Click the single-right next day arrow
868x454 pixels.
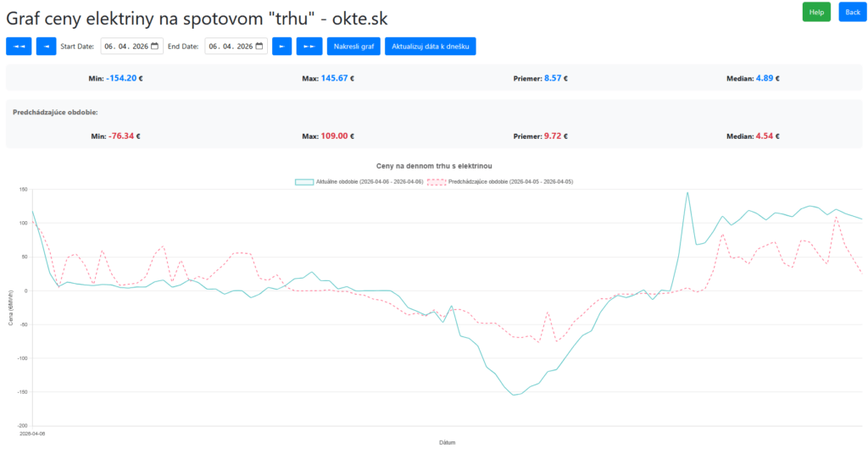(x=281, y=47)
